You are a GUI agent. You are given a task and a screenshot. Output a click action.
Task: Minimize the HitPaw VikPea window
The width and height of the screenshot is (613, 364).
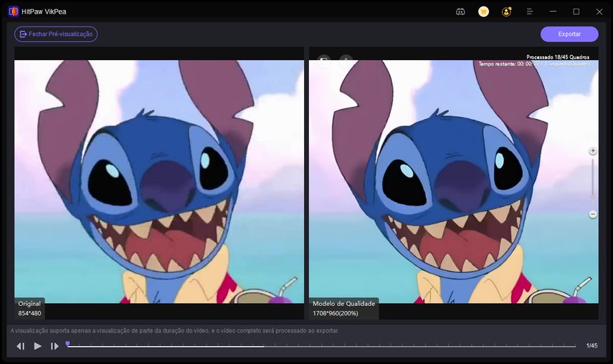click(x=553, y=11)
